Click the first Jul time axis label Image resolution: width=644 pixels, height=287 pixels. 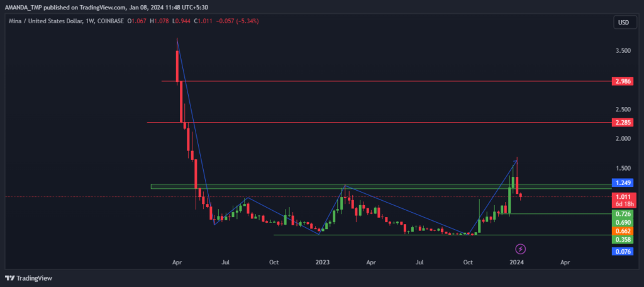tap(226, 261)
